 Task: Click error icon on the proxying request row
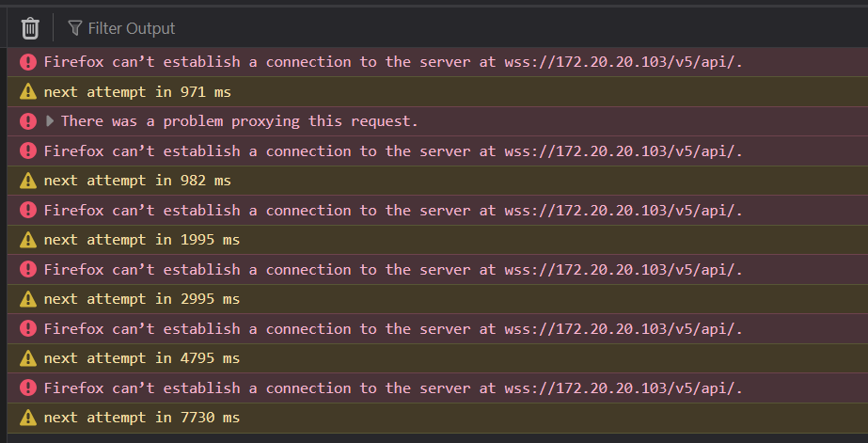click(x=27, y=121)
